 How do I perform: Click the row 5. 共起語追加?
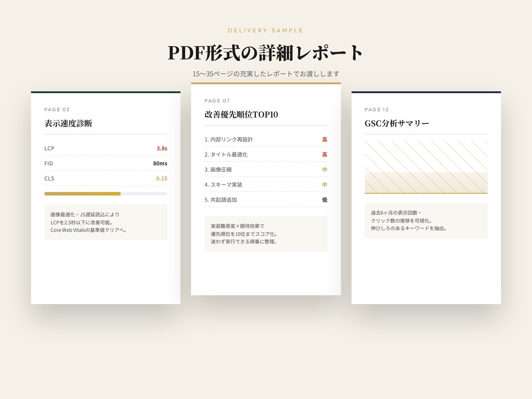266,200
